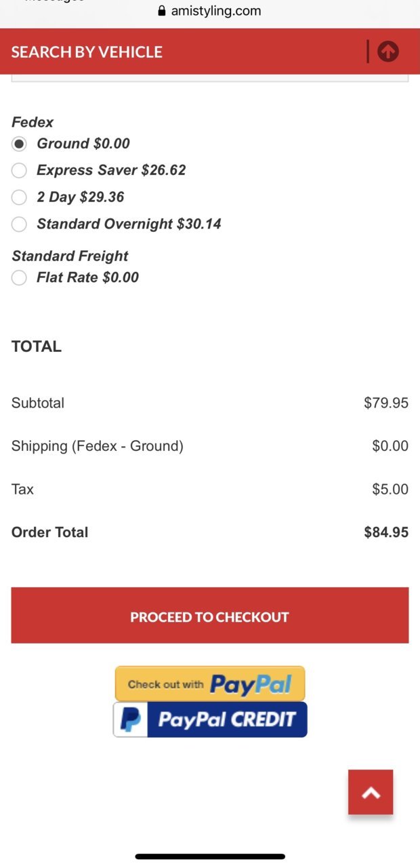This screenshot has width=420, height=868.
Task: Tap the scroll-to-top chevron button
Action: 371,792
